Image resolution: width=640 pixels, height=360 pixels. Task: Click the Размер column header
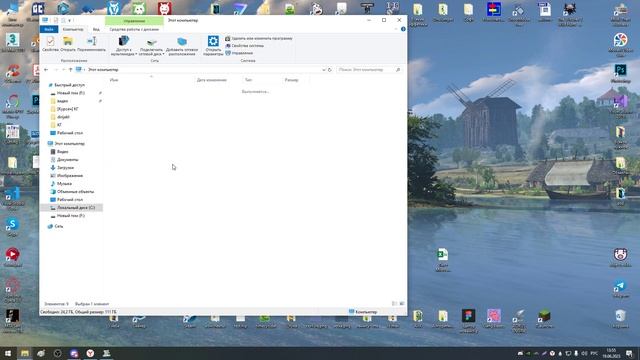[x=296, y=80]
